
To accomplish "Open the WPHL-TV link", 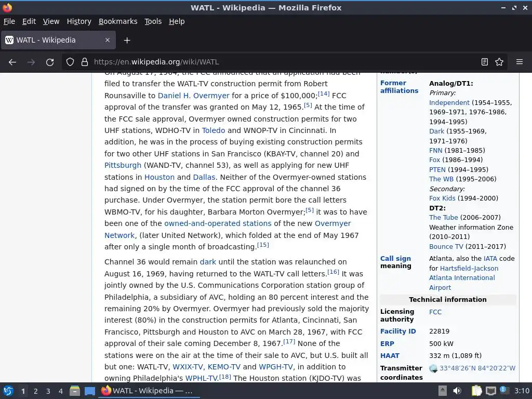I will tap(201, 378).
